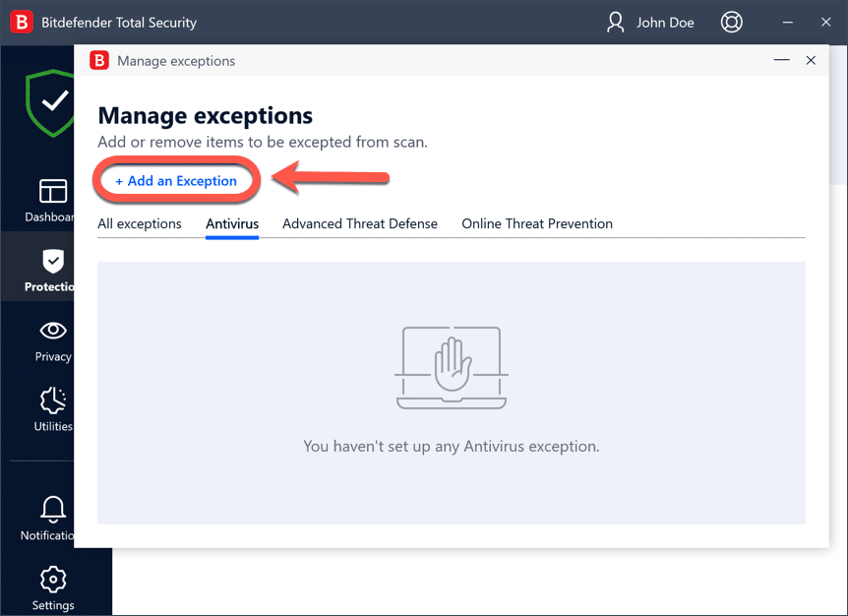848x616 pixels.
Task: Click the support life-ring icon
Action: (x=731, y=22)
